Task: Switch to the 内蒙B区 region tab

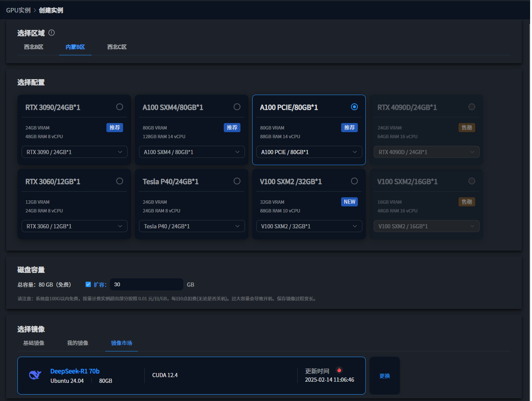Action: [x=75, y=47]
